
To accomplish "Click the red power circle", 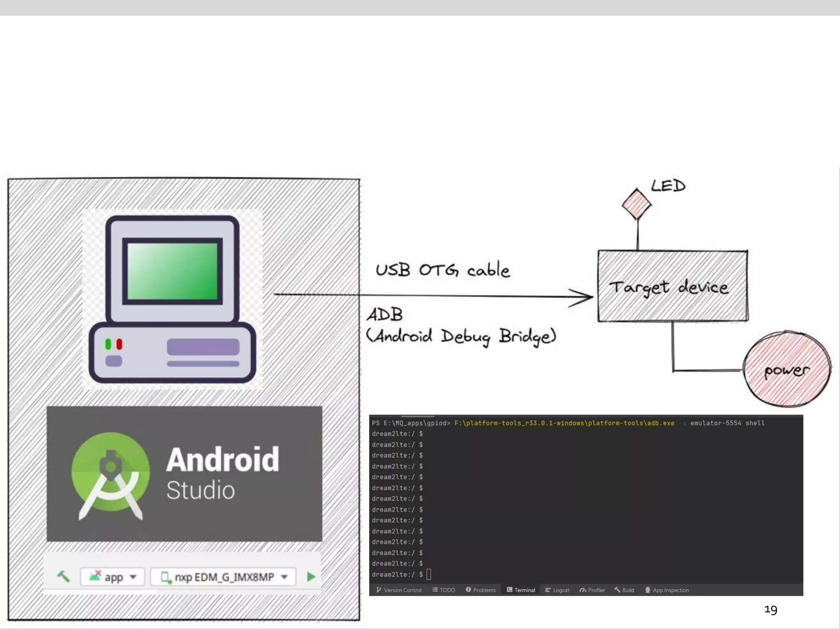I will pos(787,369).
